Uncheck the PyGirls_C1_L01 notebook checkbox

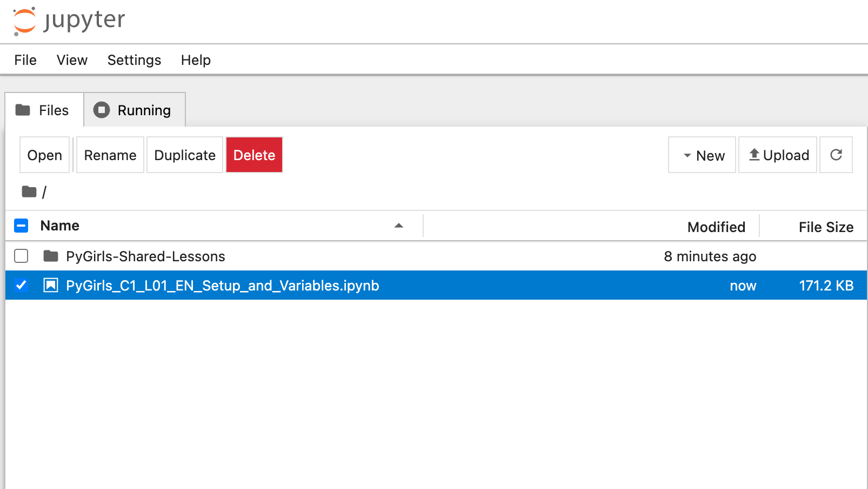pyautogui.click(x=21, y=285)
